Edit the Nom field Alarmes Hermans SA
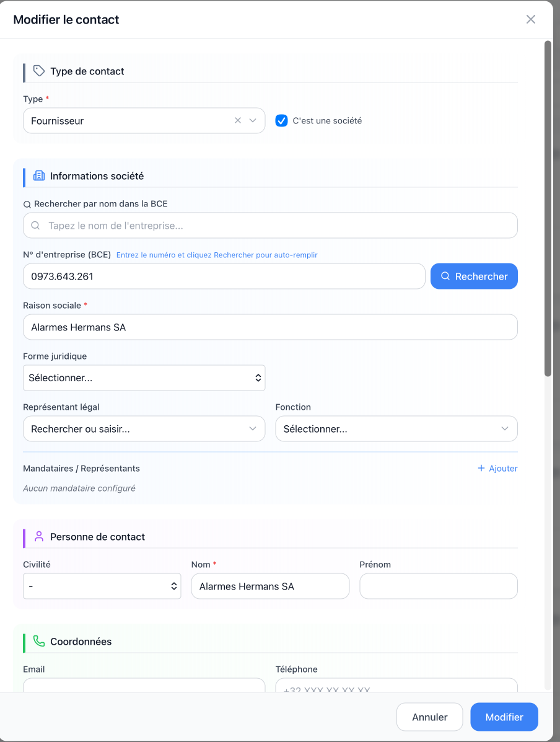This screenshot has width=560, height=742. pos(270,586)
